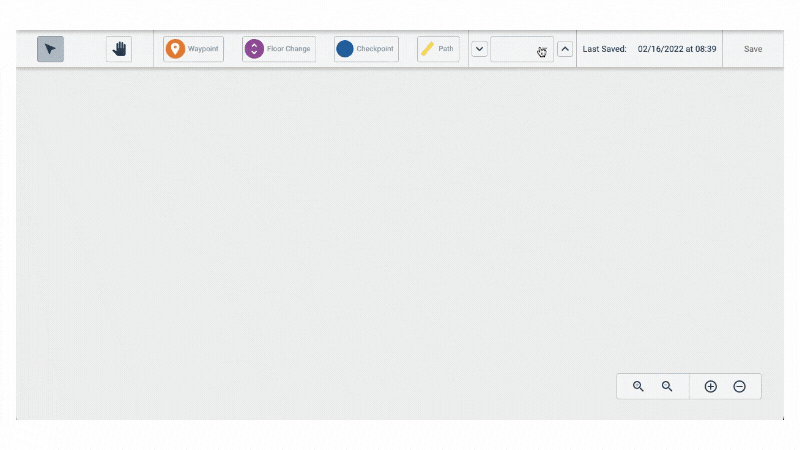The height and width of the screenshot is (450, 800).
Task: Click the floor field between the chevrons
Action: [x=522, y=49]
